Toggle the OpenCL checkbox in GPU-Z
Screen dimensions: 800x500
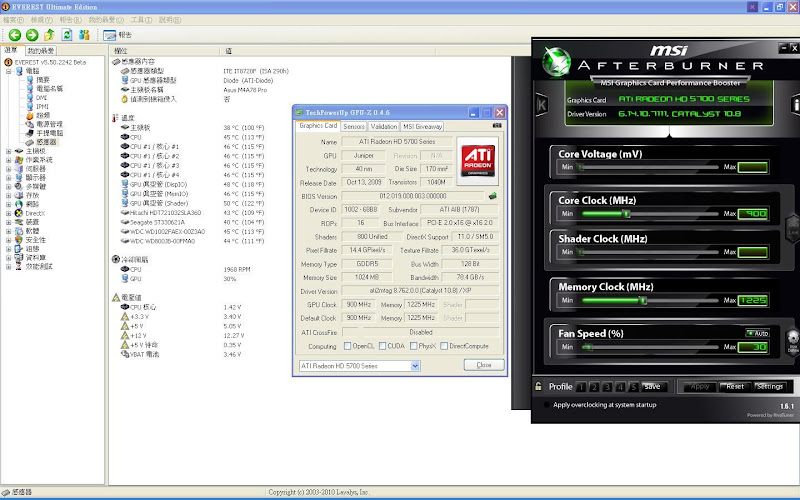[x=347, y=346]
